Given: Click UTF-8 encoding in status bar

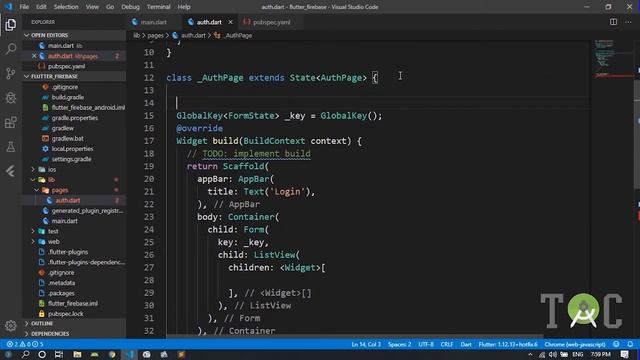Looking at the screenshot, I should [426, 344].
